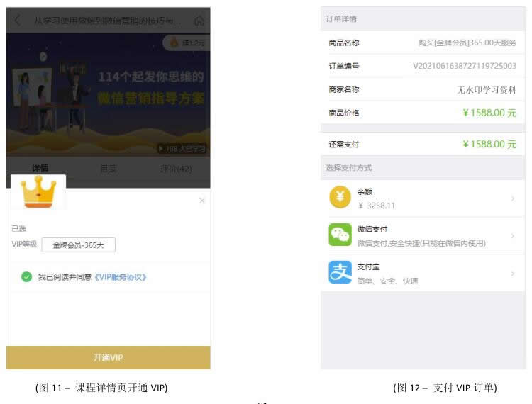
Task: Select the WeChat Pay green icon
Action: tap(340, 235)
